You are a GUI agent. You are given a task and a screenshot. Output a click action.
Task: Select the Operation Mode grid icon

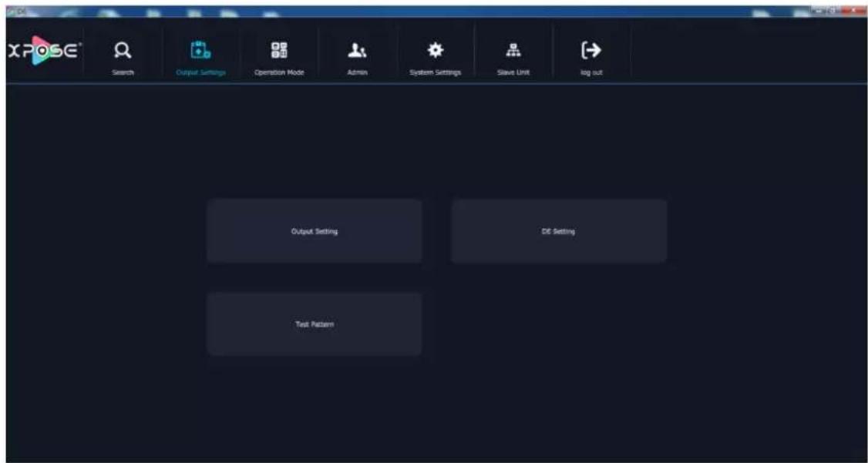pyautogui.click(x=278, y=50)
